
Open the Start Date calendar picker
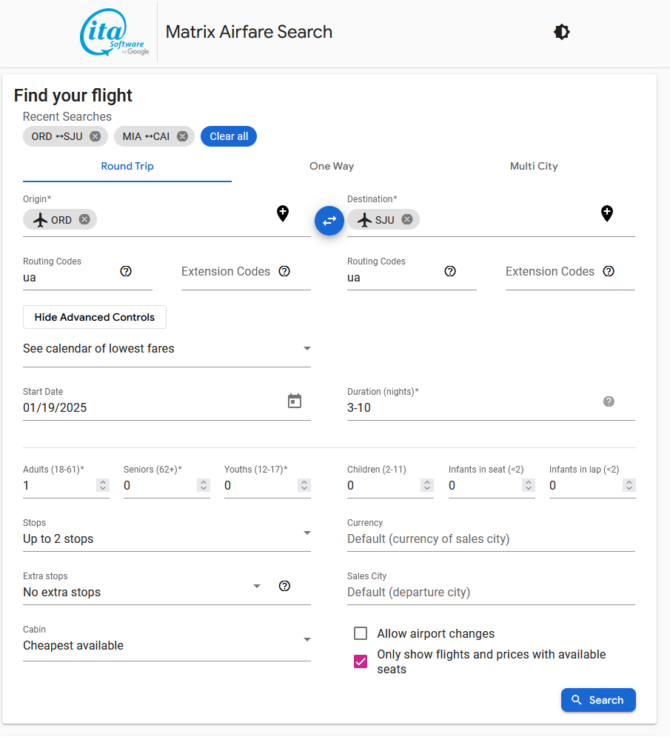pyautogui.click(x=294, y=401)
